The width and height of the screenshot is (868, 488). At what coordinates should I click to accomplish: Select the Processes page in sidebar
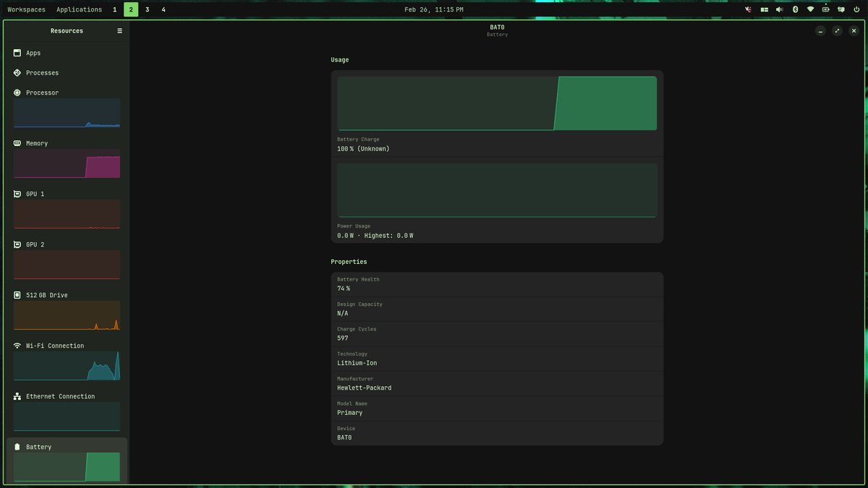click(x=67, y=73)
